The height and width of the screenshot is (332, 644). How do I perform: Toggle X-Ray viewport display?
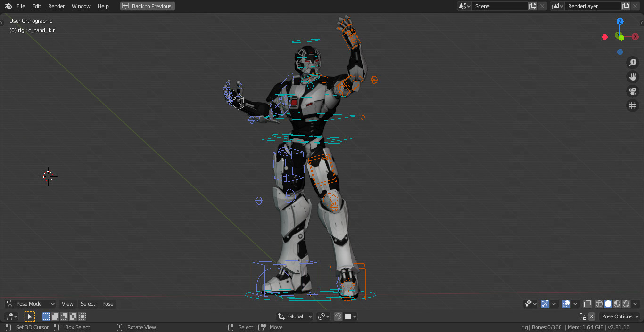[587, 304]
